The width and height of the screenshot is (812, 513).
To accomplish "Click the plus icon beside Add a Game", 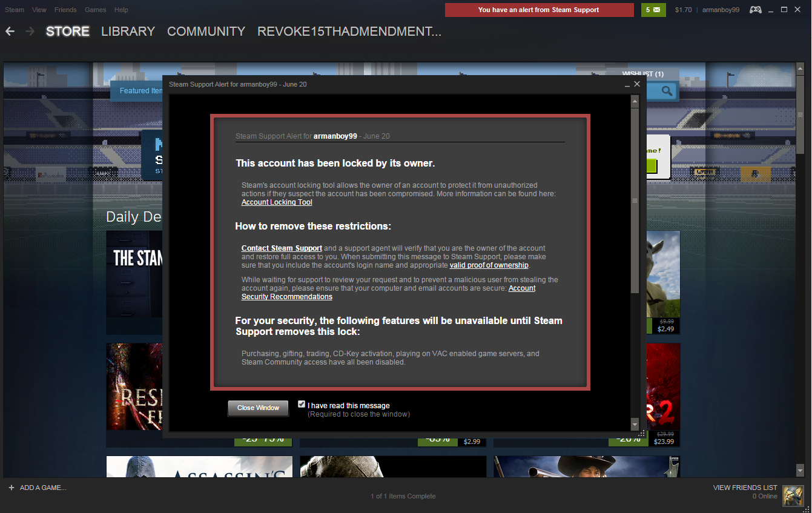I will [11, 488].
